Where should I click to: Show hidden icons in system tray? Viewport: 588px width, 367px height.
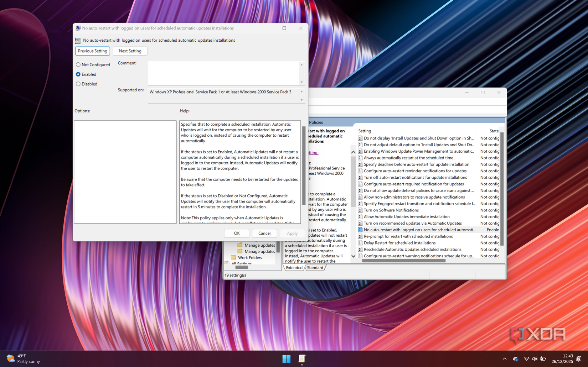(505, 359)
